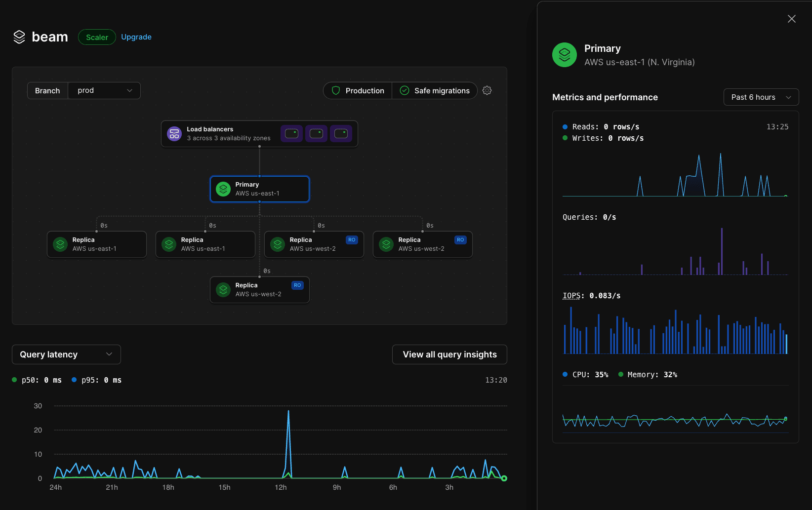Click Metrics and performance heading
This screenshot has height=510, width=812.
tap(605, 97)
